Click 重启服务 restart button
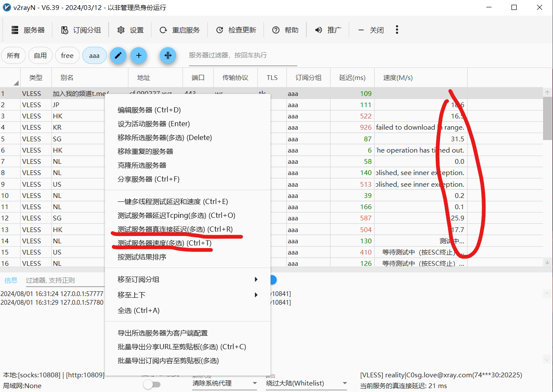553x392 pixels. tap(180, 30)
